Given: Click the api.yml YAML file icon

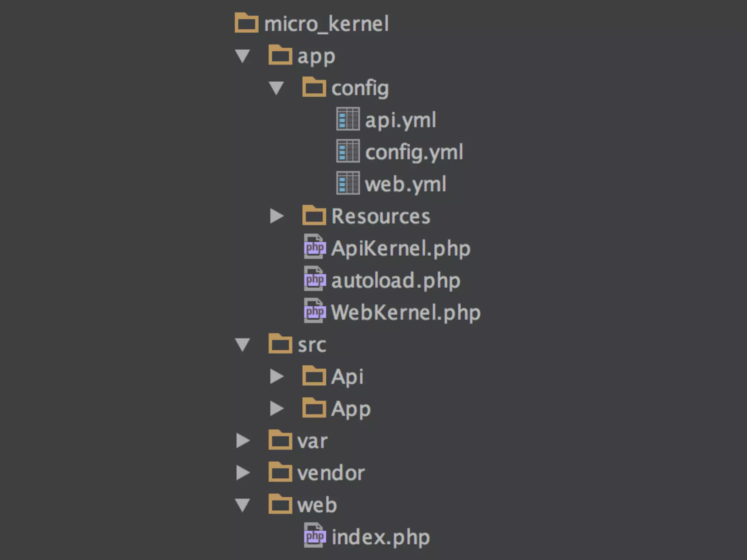Looking at the screenshot, I should pos(348,119).
